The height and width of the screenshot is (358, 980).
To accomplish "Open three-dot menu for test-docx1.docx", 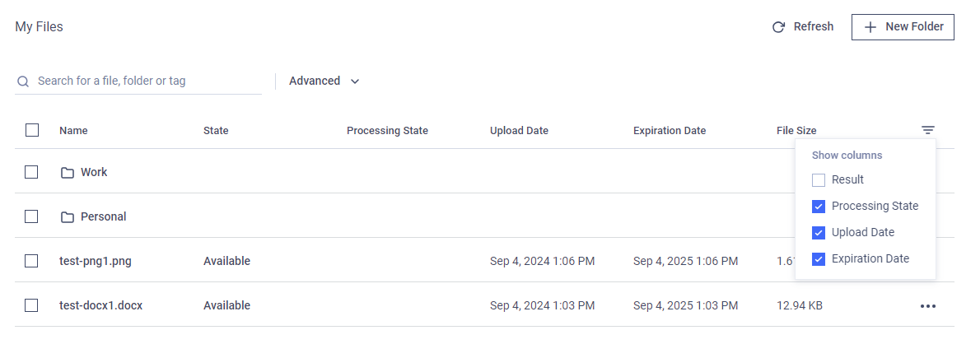I will click(x=928, y=306).
